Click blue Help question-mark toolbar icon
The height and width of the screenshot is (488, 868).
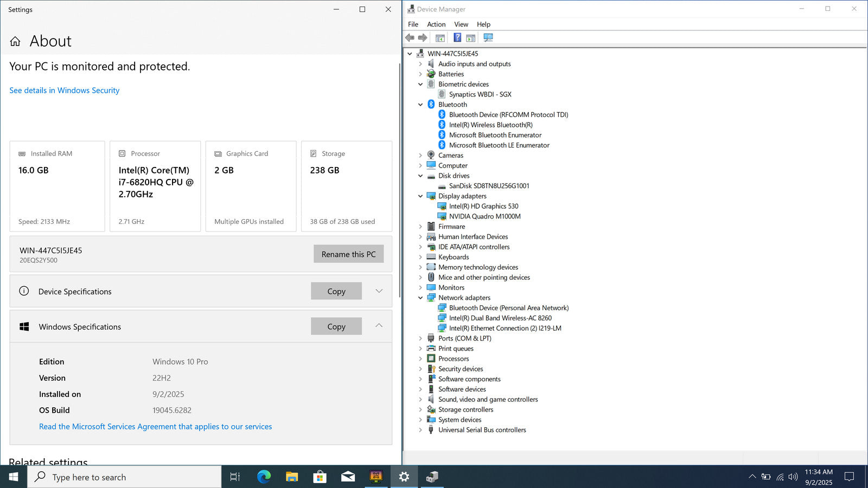coord(457,37)
